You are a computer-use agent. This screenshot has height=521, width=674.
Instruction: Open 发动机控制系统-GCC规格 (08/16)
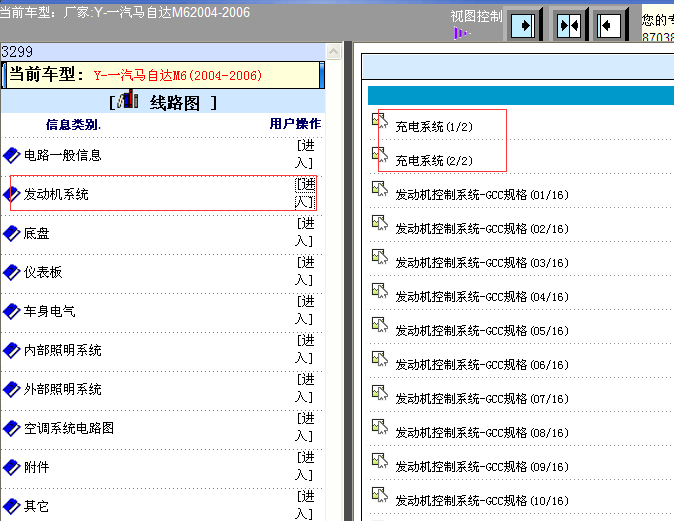coord(482,432)
